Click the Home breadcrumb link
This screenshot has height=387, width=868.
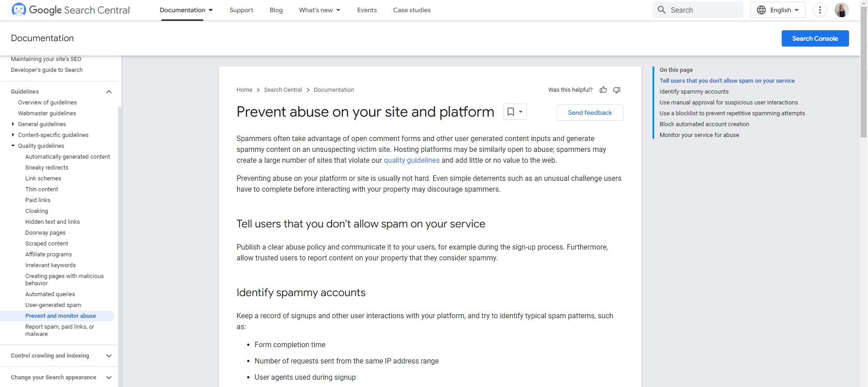coord(244,90)
